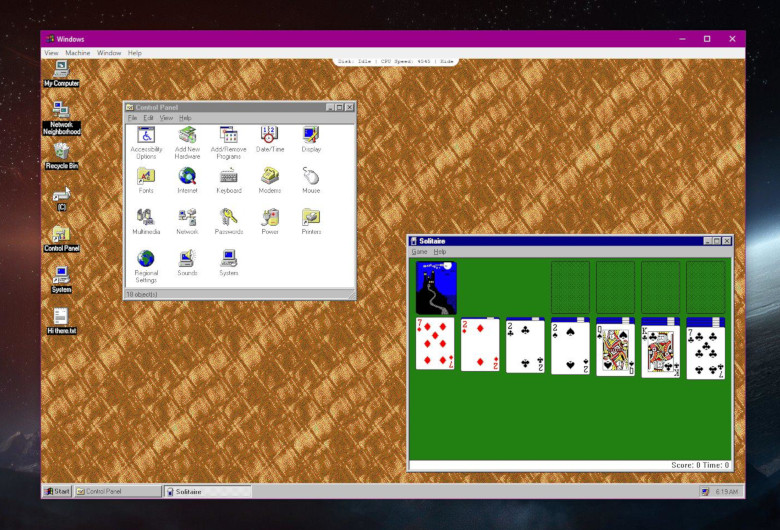Image resolution: width=780 pixels, height=530 pixels.
Task: Open Date/Time applet
Action: [x=270, y=139]
